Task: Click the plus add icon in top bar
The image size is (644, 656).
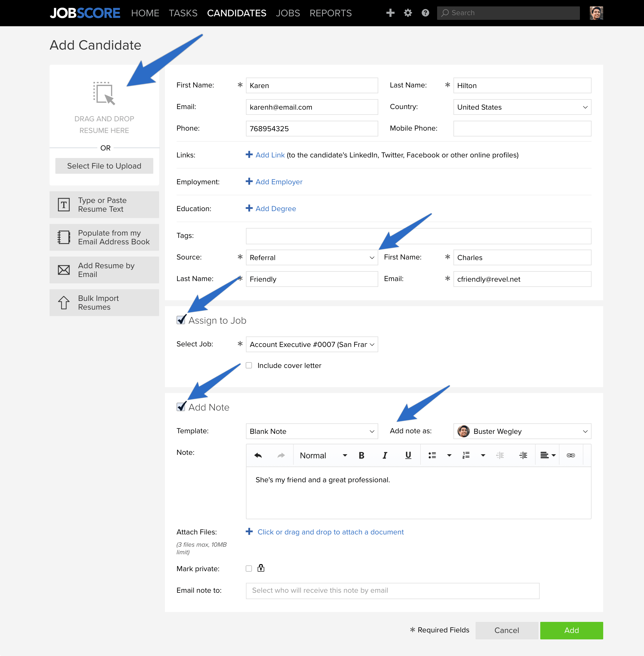Action: tap(390, 13)
